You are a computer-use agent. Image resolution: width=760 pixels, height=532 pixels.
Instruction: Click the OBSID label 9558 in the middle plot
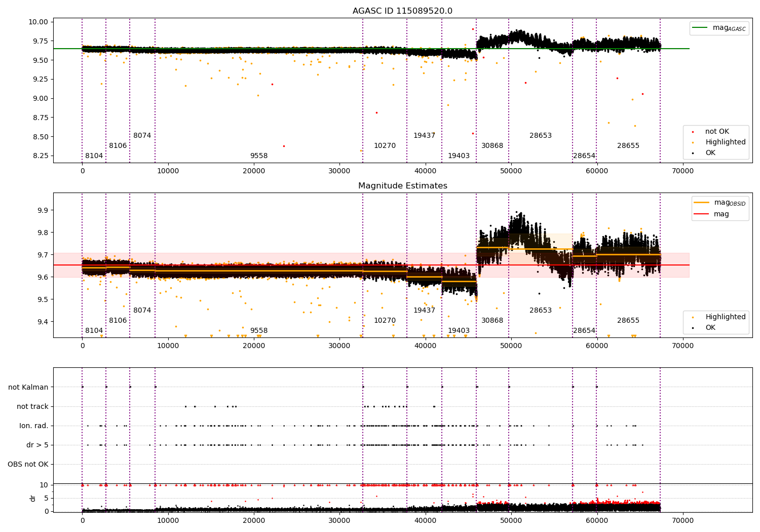pos(259,331)
